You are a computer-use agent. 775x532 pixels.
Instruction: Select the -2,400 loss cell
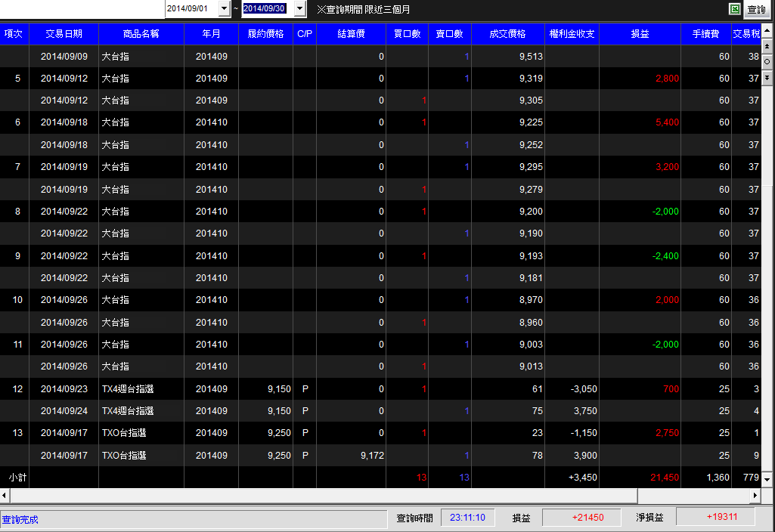[640, 256]
